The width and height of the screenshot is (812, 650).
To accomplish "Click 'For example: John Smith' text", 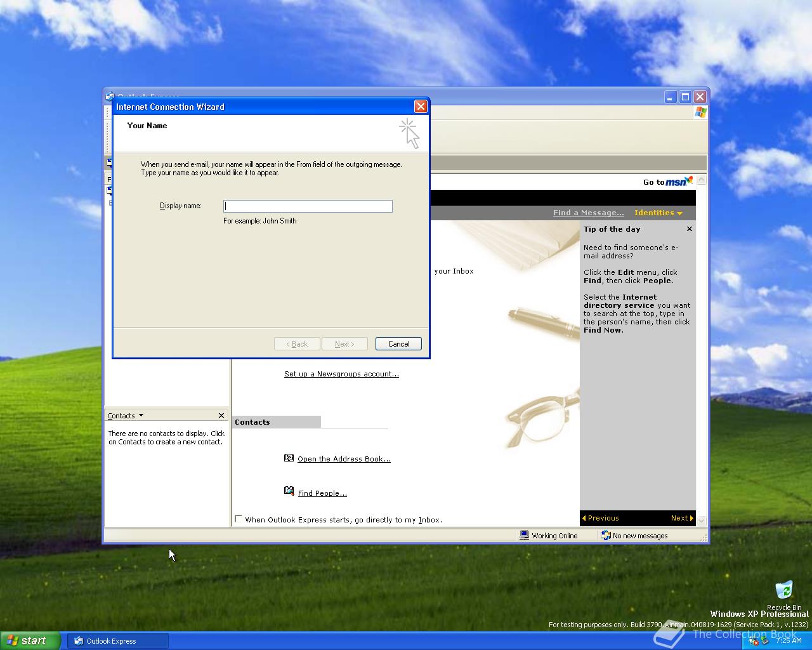I will [260, 221].
